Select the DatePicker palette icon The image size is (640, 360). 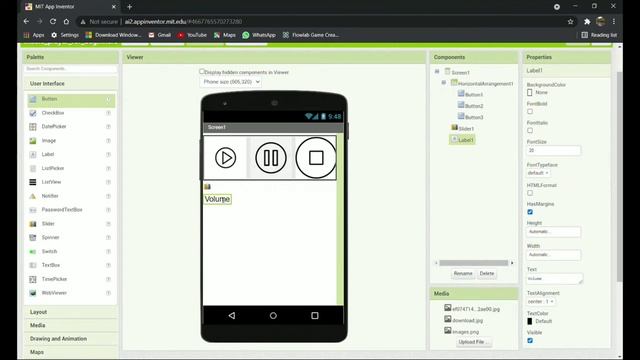click(x=33, y=127)
